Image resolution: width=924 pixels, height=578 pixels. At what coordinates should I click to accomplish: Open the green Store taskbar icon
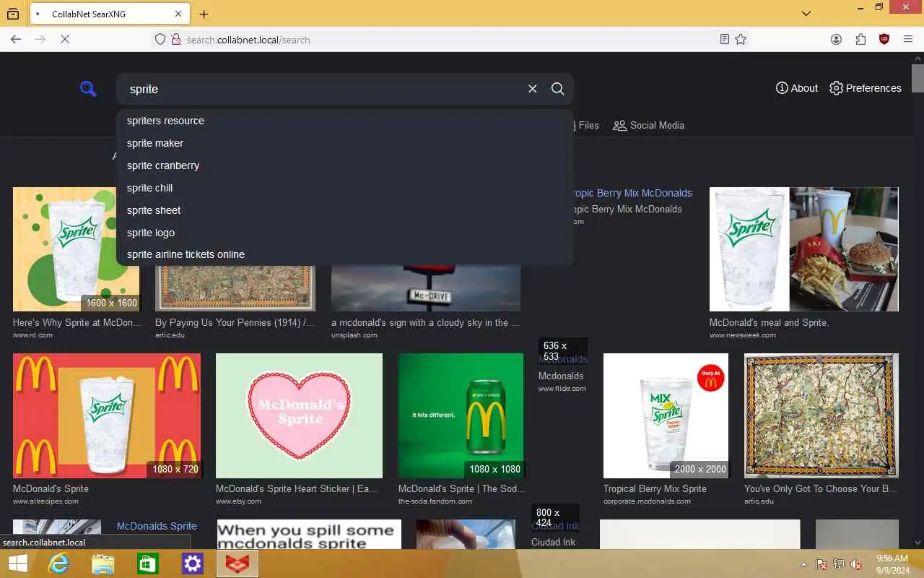pyautogui.click(x=148, y=564)
